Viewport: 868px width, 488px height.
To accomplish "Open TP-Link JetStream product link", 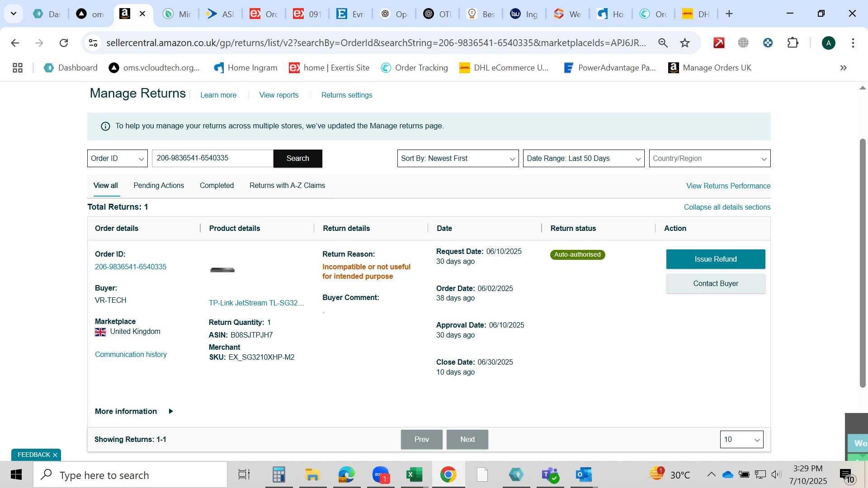I will coord(256,303).
